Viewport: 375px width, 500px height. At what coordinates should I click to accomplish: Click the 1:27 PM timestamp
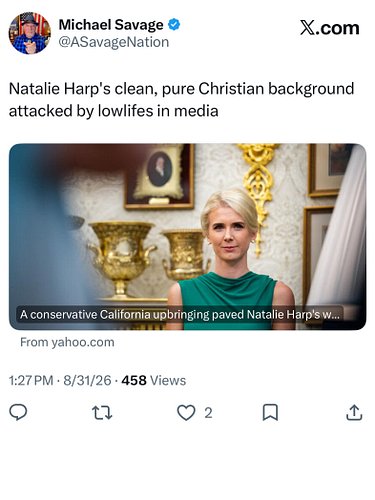pyautogui.click(x=31, y=380)
